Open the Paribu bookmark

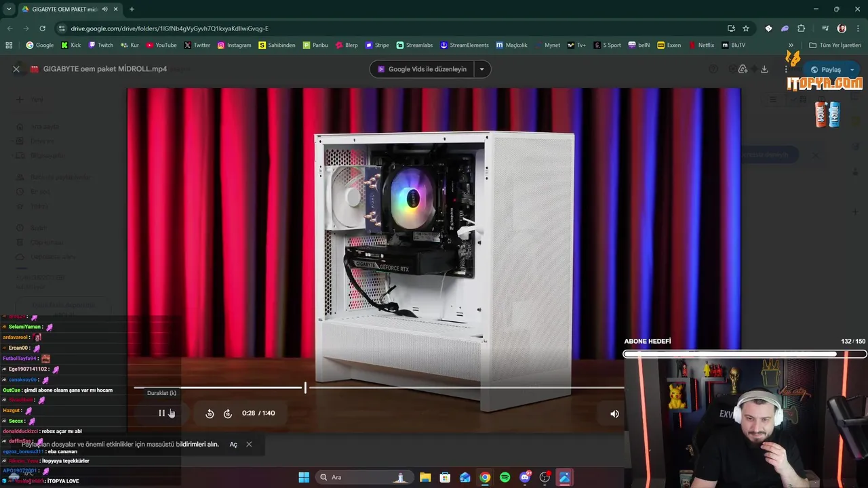click(315, 45)
